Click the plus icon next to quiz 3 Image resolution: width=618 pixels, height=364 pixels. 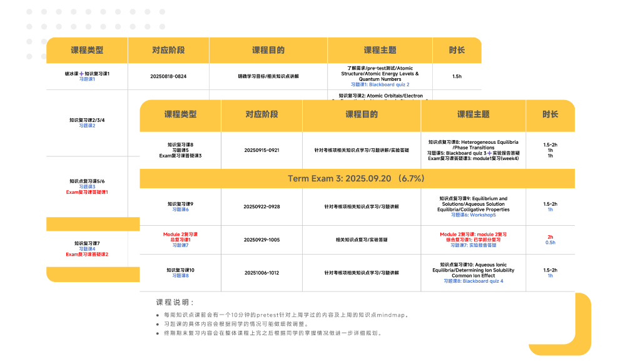(489, 153)
